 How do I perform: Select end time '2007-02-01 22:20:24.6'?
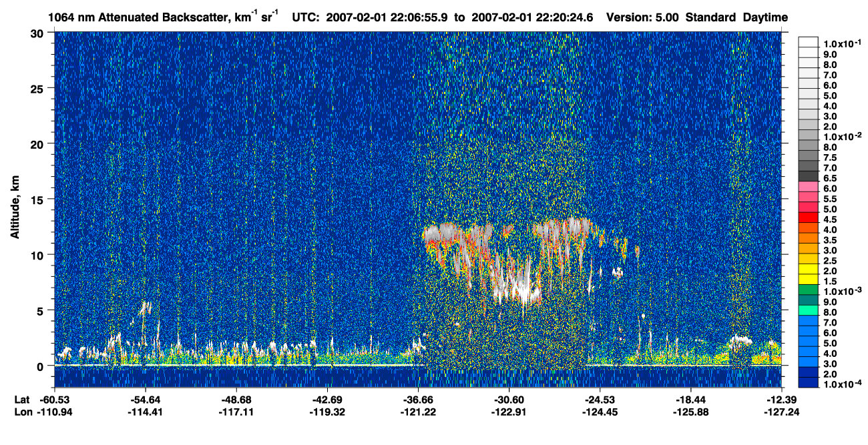[x=532, y=17]
